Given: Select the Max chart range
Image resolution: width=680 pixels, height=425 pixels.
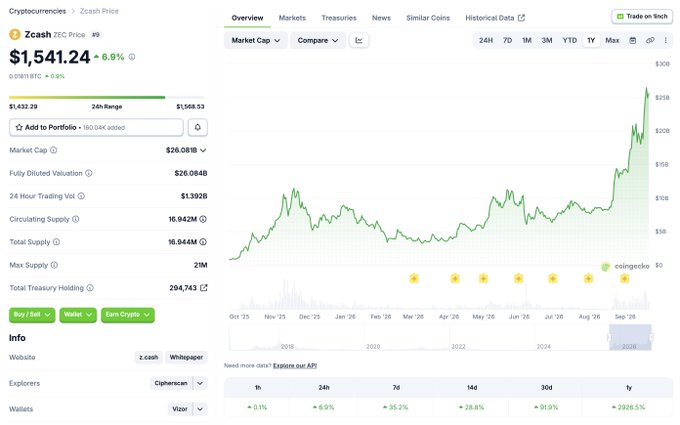Looking at the screenshot, I should pos(612,40).
